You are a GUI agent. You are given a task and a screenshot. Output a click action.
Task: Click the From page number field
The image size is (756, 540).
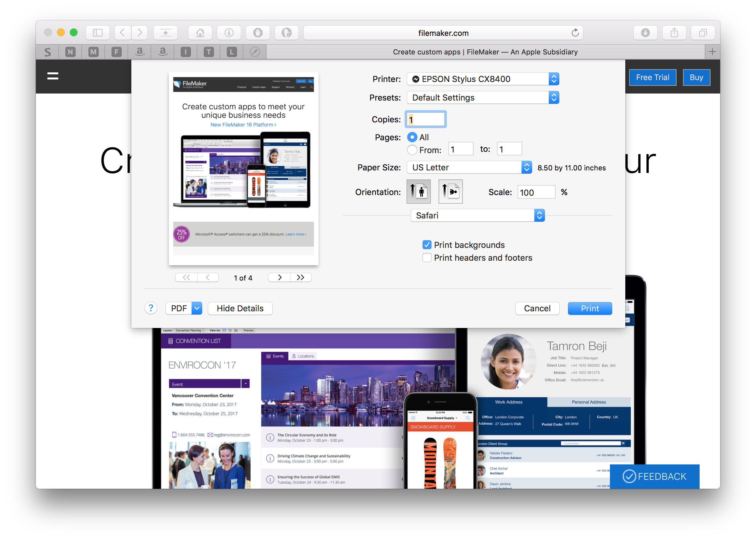click(461, 149)
